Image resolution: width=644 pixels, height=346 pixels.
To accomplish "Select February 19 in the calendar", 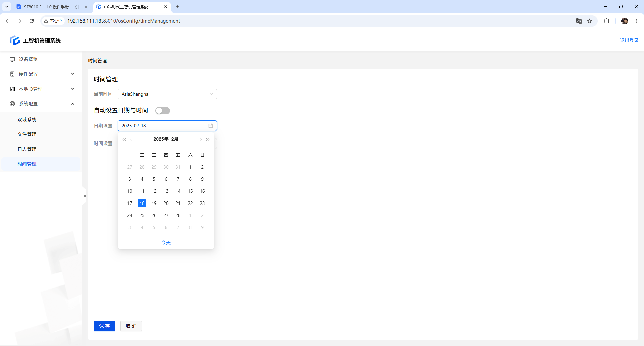I will (154, 203).
